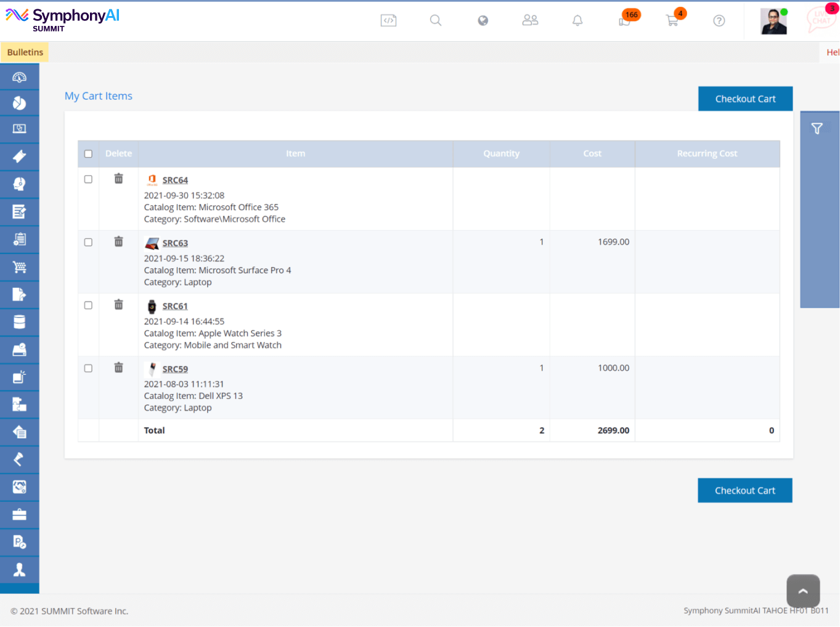Open the disk drive with checkmark sidebar icon
Viewport: 840px width, 627px height.
coord(19,350)
